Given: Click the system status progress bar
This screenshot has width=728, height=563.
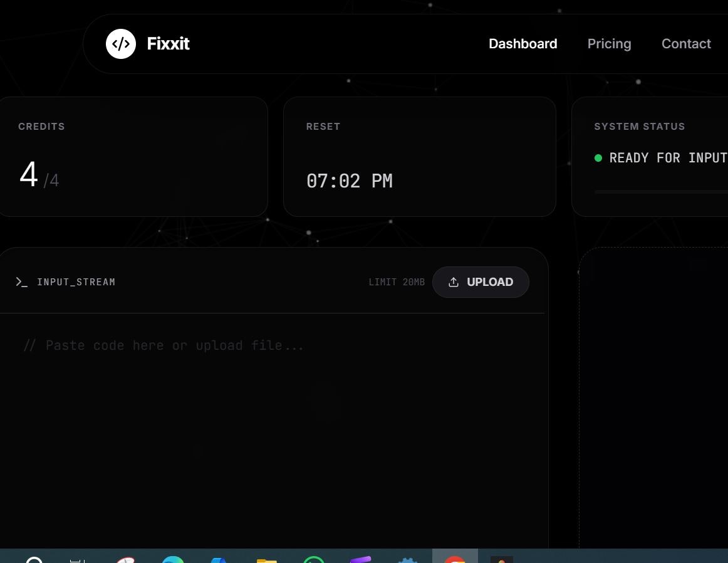Looking at the screenshot, I should click(661, 191).
